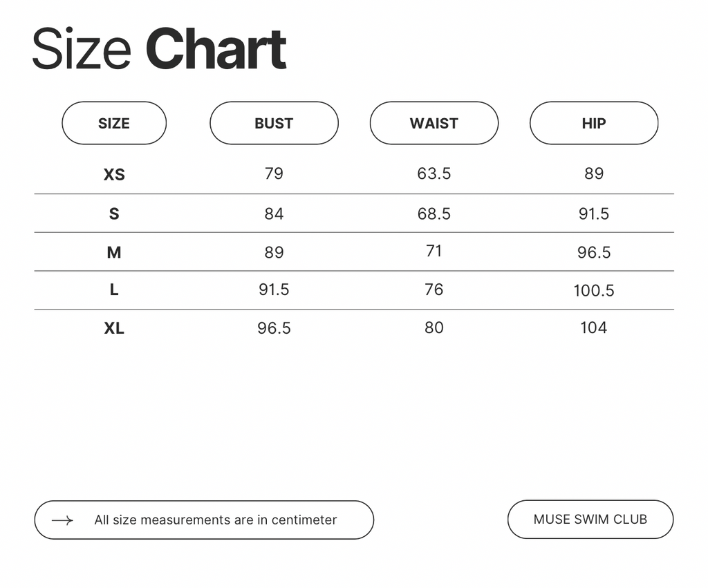Click the XL hip value 104

(x=594, y=328)
